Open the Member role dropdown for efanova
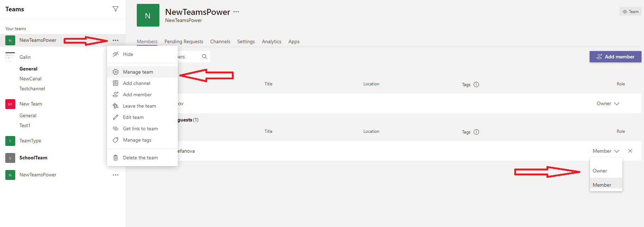 pyautogui.click(x=606, y=151)
